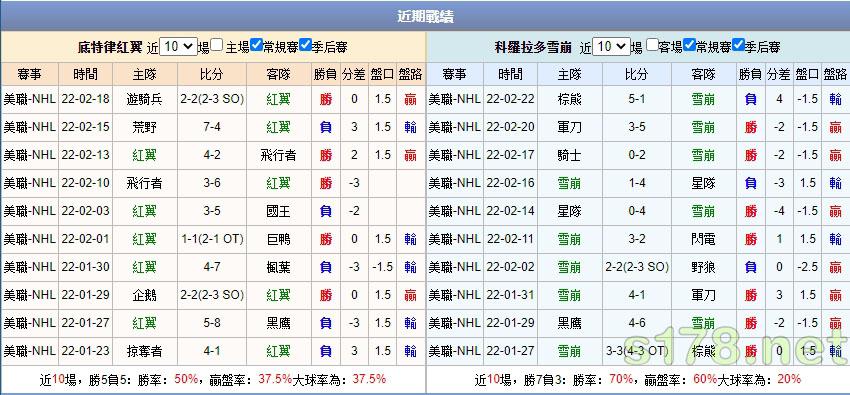Select 主隊 column header in 雪崩 table

click(569, 74)
